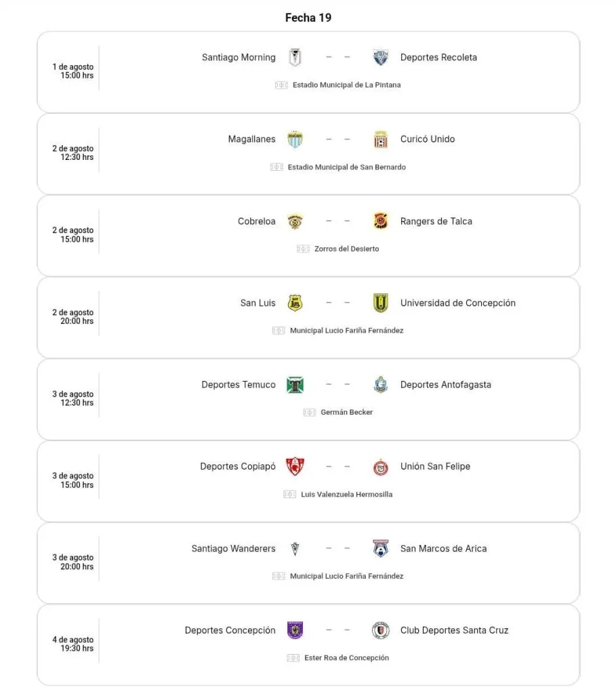Screen dimensions: 616x694
Task: Click the Universidad de Concepción crest
Action: [381, 303]
